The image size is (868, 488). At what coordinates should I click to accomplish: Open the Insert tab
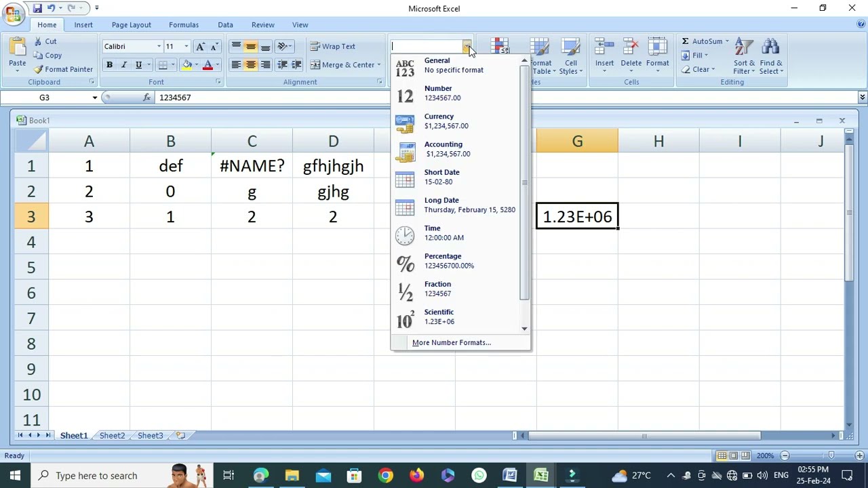pyautogui.click(x=83, y=25)
